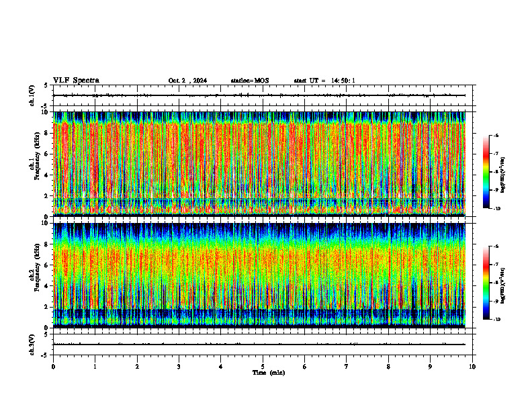Click the "1" tick on the Time axis

coord(95,367)
